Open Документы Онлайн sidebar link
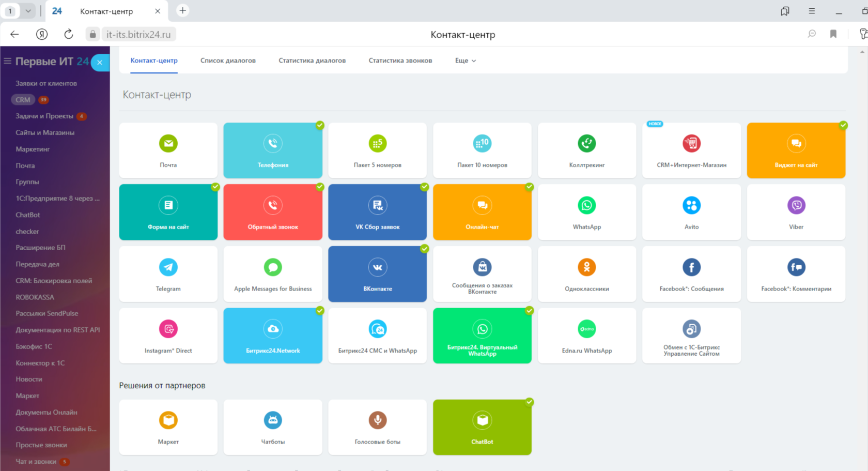Image resolution: width=868 pixels, height=471 pixels. [47, 413]
